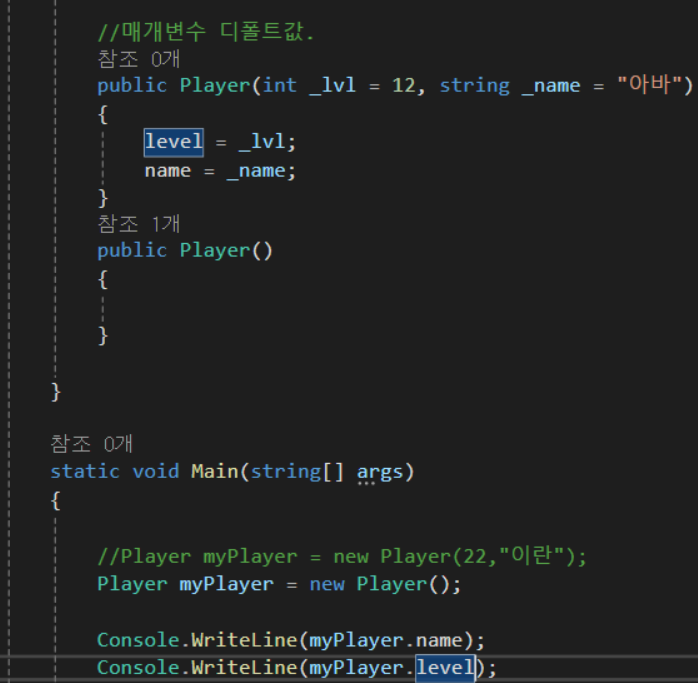Screen dimensions: 698x683
Task: Click 'Main' method name
Action: click(x=215, y=471)
